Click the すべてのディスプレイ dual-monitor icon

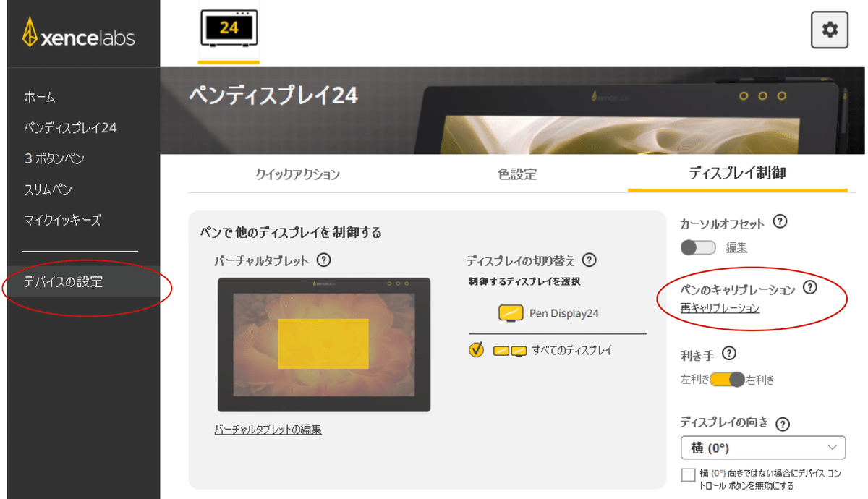click(509, 351)
